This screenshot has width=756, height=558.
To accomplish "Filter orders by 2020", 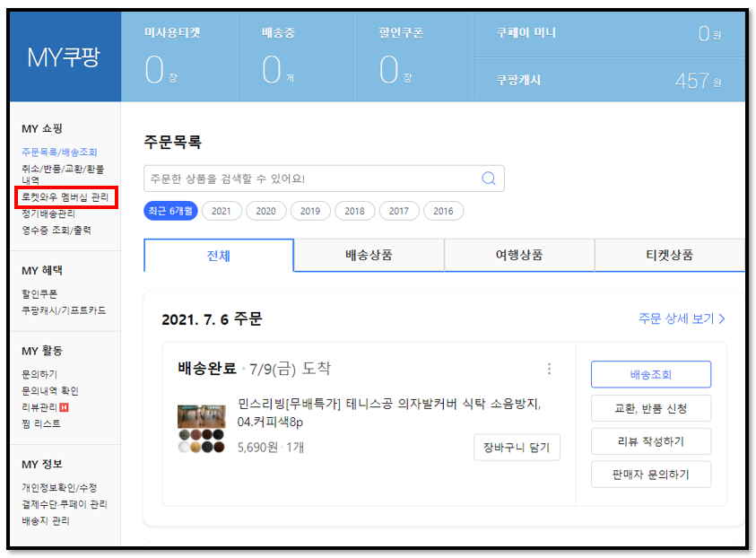I will click(x=265, y=211).
